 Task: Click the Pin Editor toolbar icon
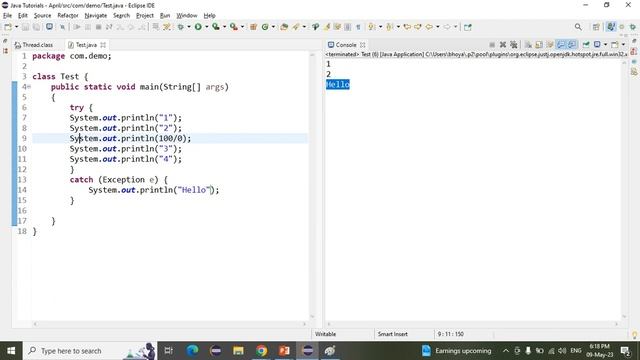coord(468,27)
